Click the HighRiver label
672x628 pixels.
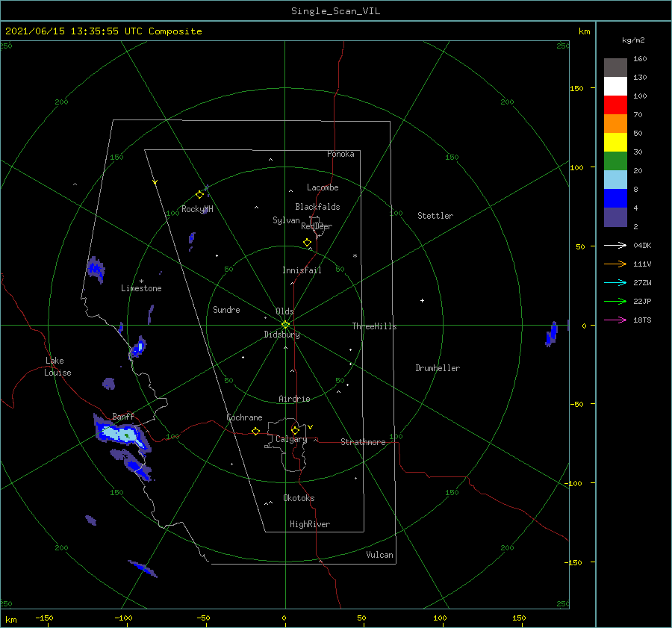pyautogui.click(x=310, y=524)
